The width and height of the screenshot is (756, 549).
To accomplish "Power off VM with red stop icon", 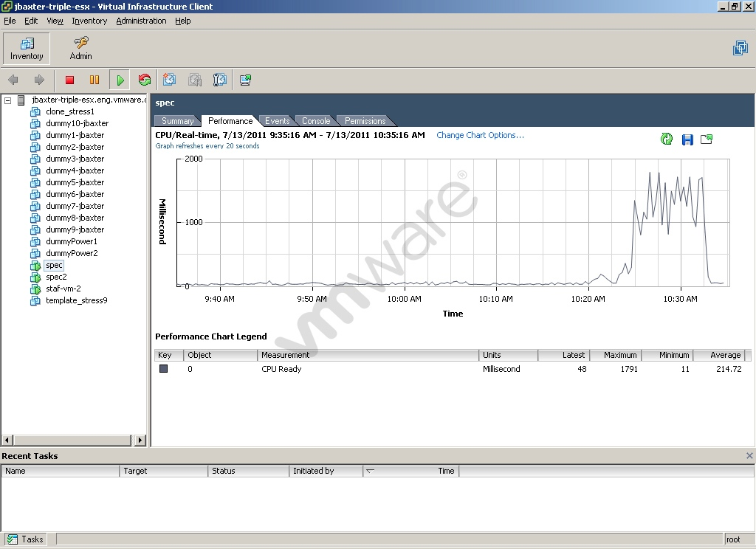I will pos(69,80).
